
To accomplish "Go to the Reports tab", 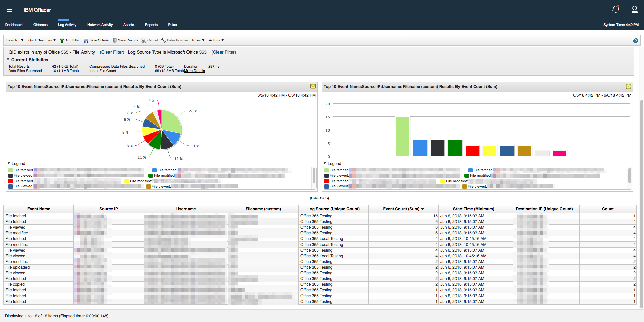I will [x=151, y=25].
